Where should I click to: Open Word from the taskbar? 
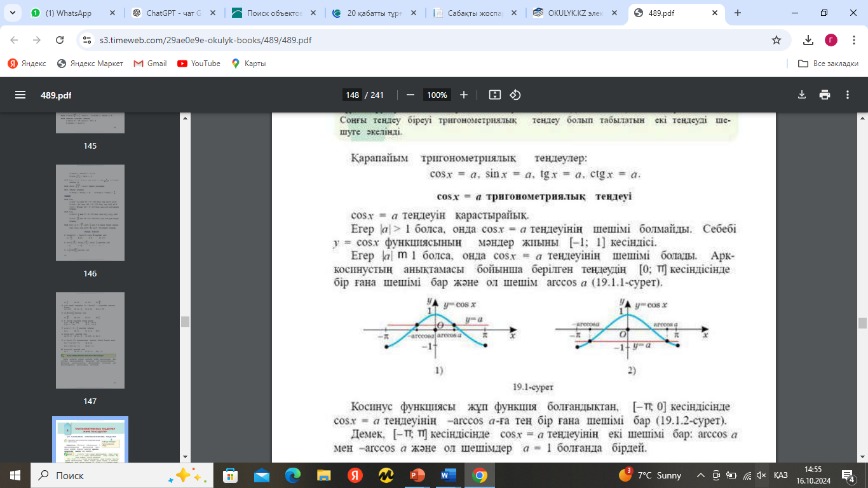(x=448, y=475)
